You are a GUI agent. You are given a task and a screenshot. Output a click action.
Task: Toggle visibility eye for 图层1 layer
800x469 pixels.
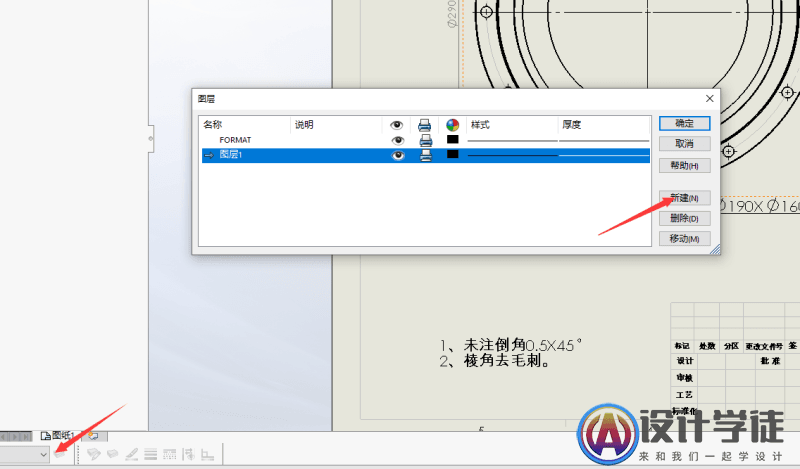397,155
